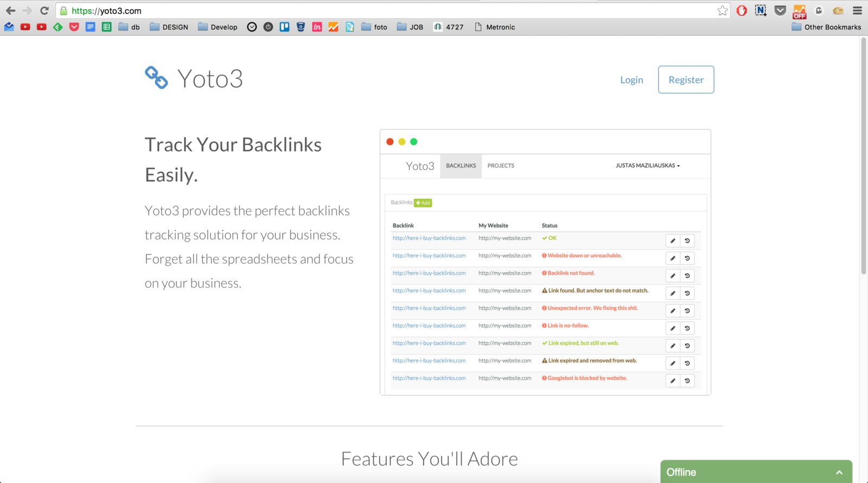Click the Register button
Viewport: 868px width, 483px height.
[x=686, y=80]
